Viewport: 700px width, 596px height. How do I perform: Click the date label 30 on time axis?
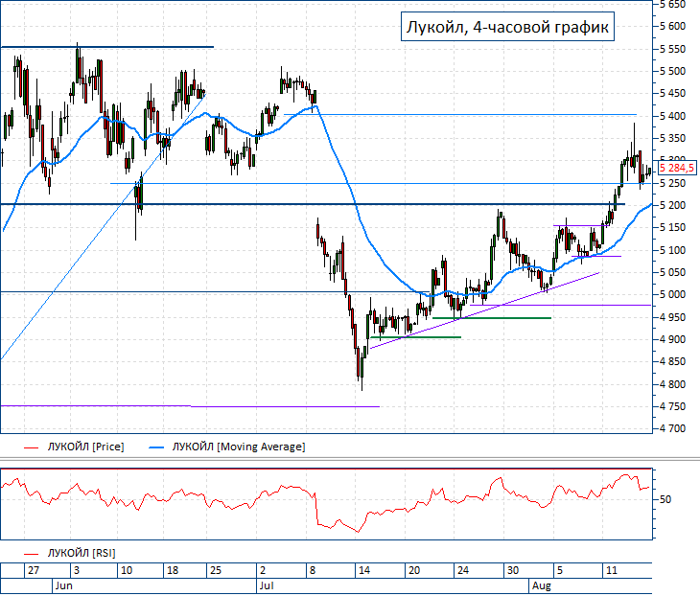513,570
